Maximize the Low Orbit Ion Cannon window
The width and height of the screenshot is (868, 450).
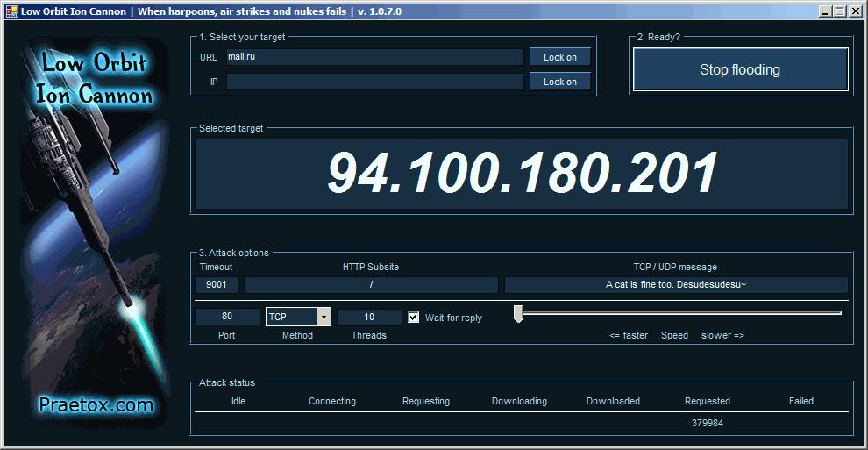pos(839,11)
